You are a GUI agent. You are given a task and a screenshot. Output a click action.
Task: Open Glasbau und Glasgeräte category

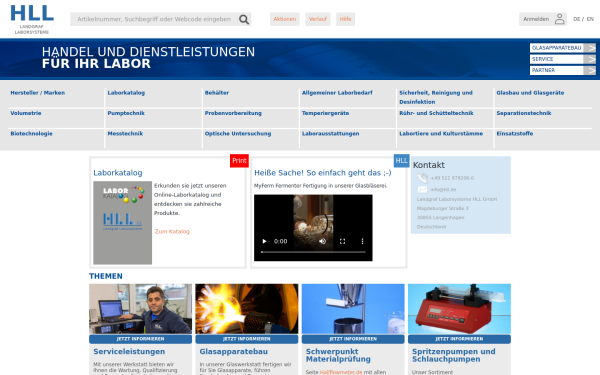530,93
